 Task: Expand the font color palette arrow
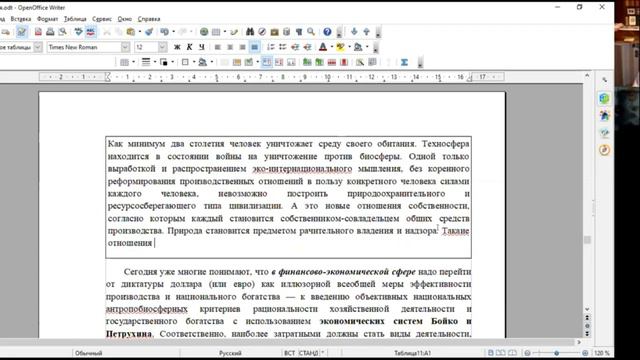pyautogui.click(x=331, y=47)
